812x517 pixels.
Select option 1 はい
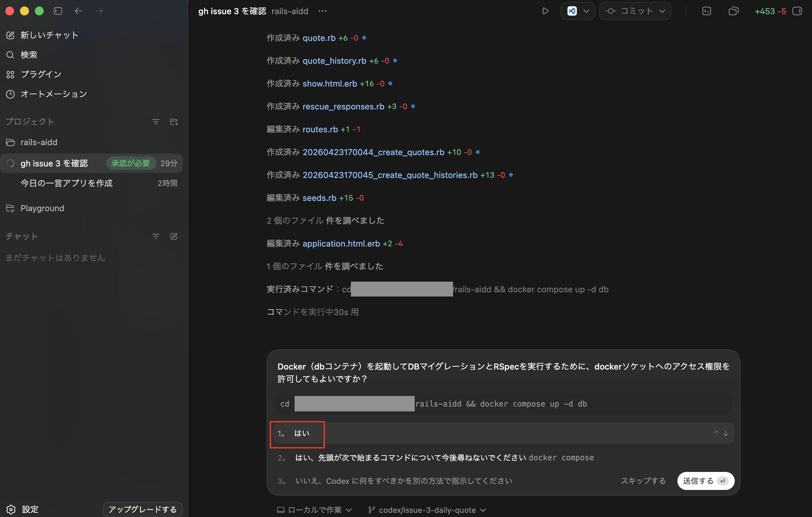301,433
